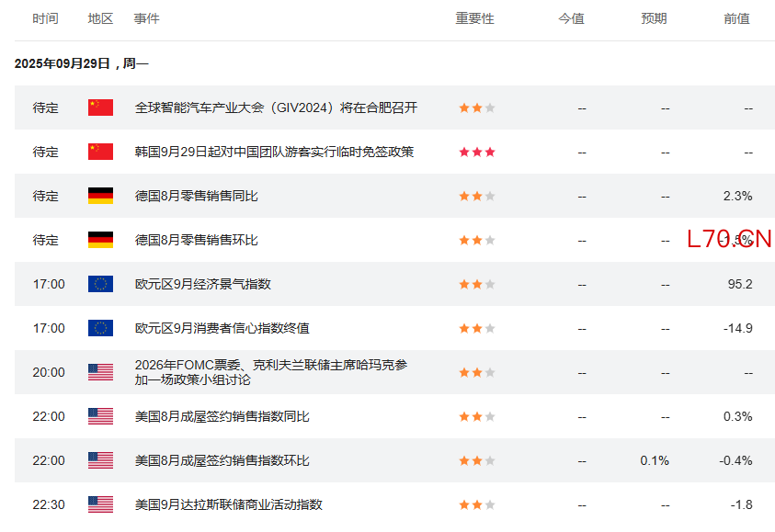The image size is (775, 532).
Task: Click the 前值 column header
Action: pos(737,18)
